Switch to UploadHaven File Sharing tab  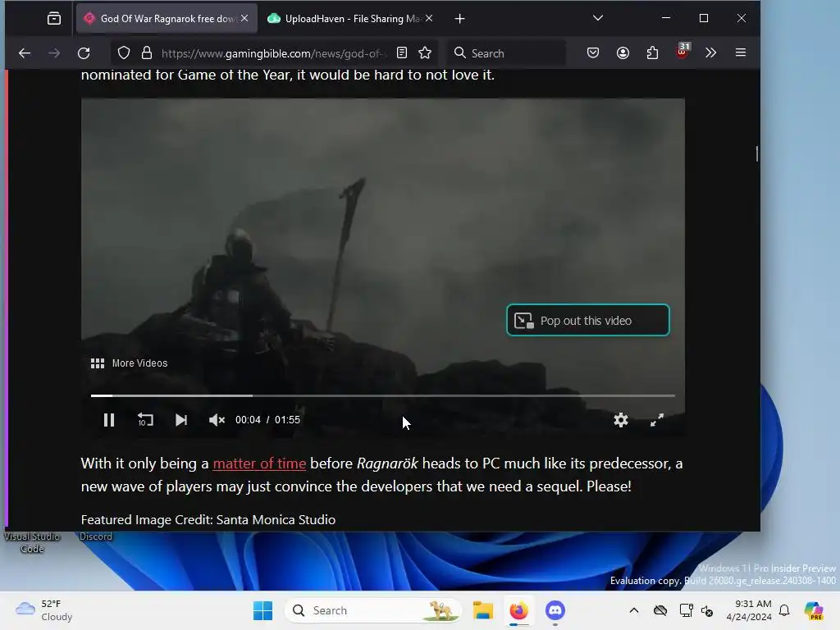351,19
